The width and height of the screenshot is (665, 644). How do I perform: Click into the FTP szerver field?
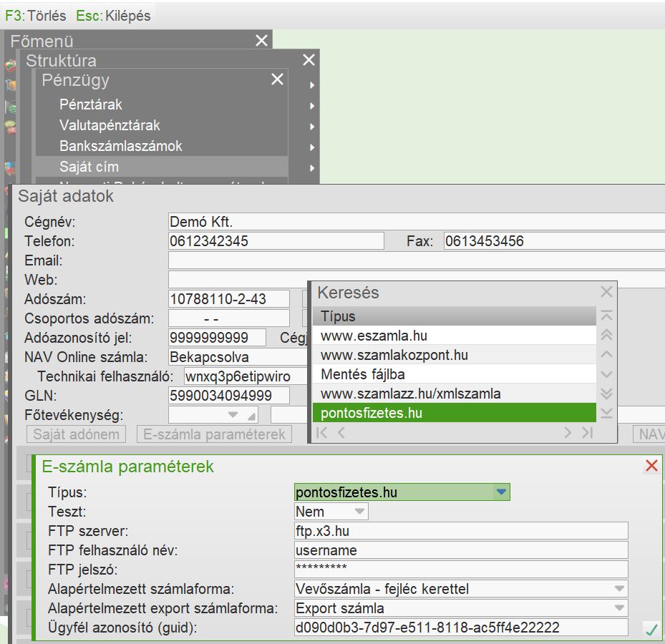coord(460,531)
